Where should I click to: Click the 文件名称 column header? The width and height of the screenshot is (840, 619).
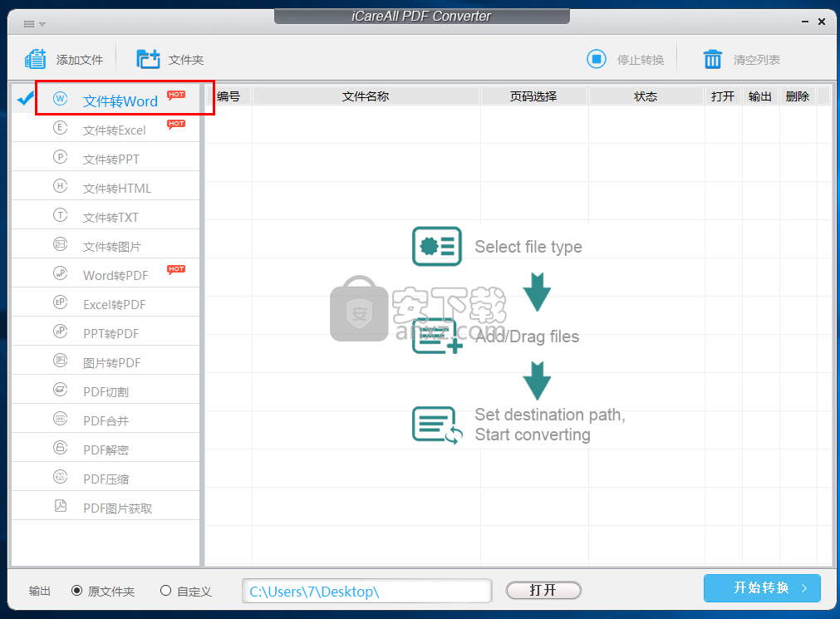366,96
